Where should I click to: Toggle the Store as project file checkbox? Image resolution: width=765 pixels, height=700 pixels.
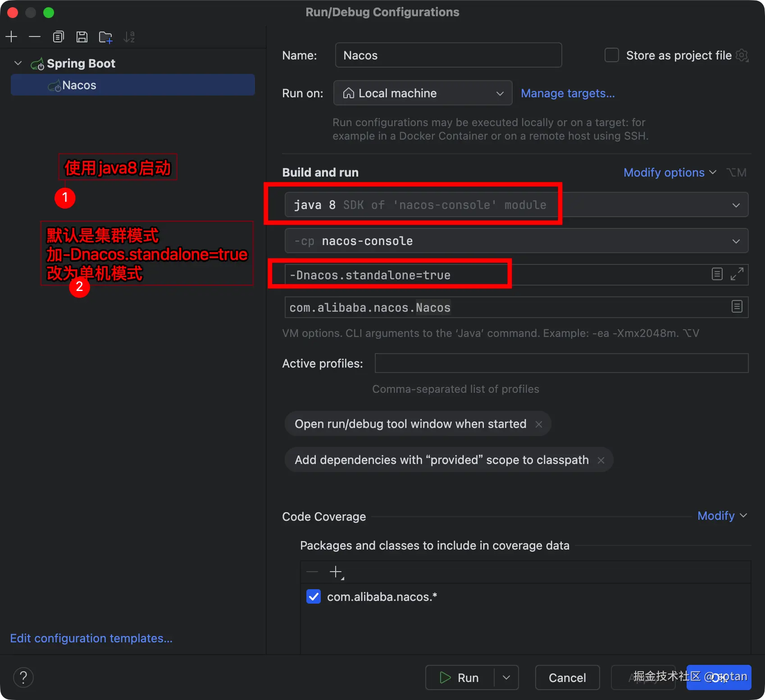tap(611, 55)
